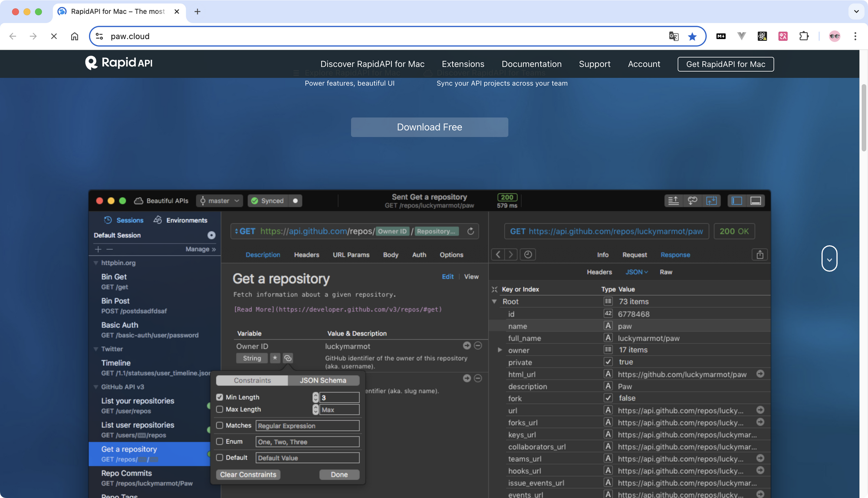The width and height of the screenshot is (868, 498).
Task: Expand the owner row in the JSON tree
Action: click(x=499, y=350)
